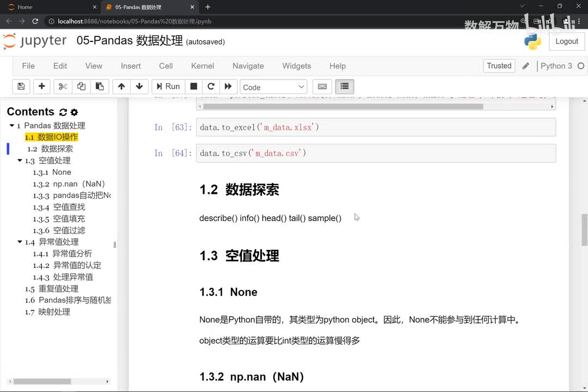Screen dimensions: 588x392
Task: Copy selected cells icon
Action: (81, 87)
